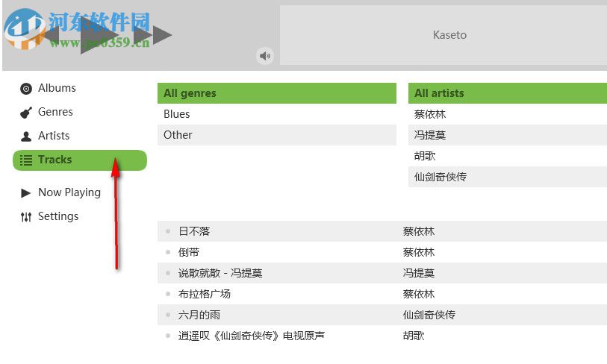607x364 pixels.
Task: Click the large Play button
Action: [x=100, y=35]
